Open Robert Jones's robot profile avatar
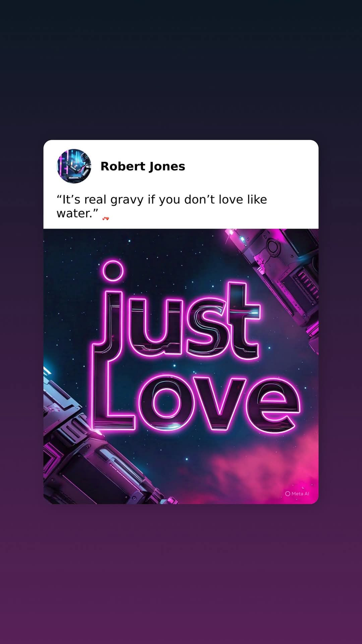362x644 pixels. [x=74, y=166]
